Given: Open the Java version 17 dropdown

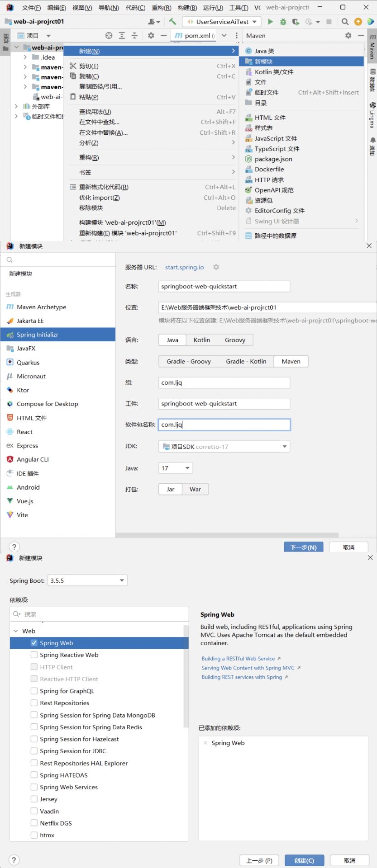Looking at the screenshot, I should tap(176, 468).
